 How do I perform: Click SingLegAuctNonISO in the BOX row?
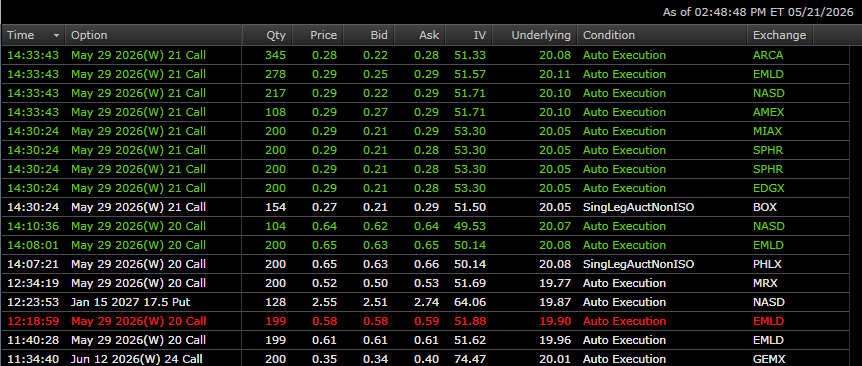coord(638,207)
